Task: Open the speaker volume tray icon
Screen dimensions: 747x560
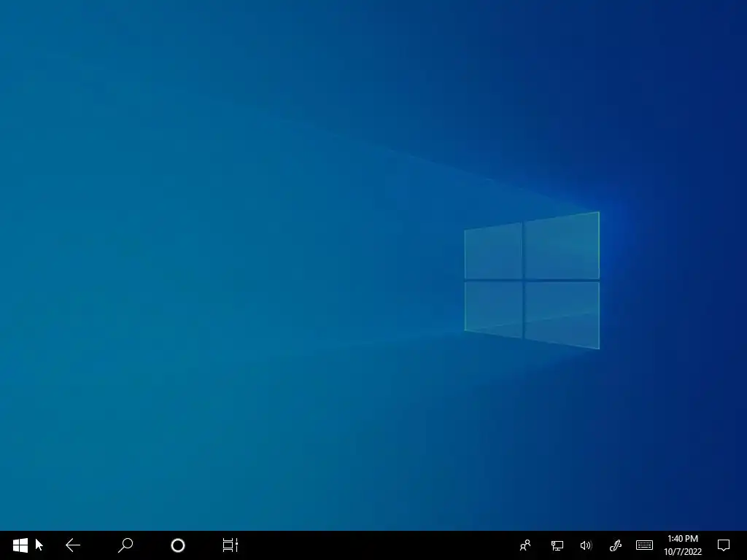Action: coord(586,545)
